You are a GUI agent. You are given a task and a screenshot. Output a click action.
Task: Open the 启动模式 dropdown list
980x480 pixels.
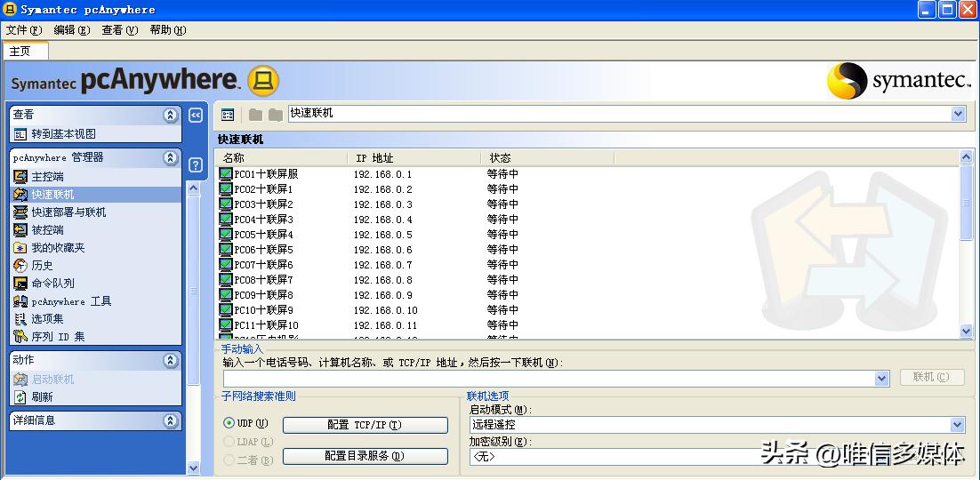[957, 426]
